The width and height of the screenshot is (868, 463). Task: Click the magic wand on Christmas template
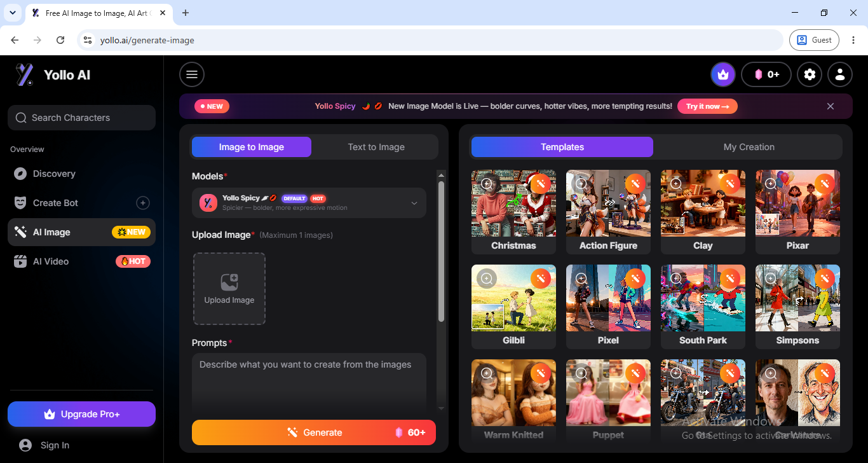[x=540, y=184]
